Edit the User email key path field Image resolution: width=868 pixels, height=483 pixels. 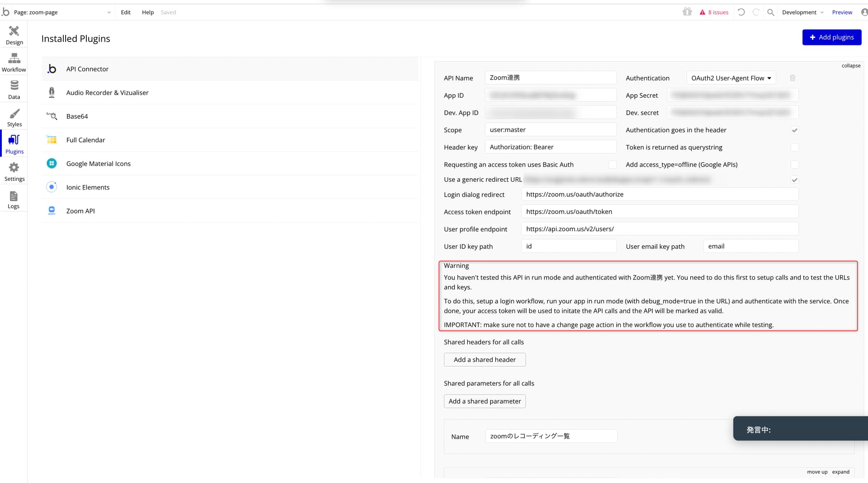(x=751, y=246)
